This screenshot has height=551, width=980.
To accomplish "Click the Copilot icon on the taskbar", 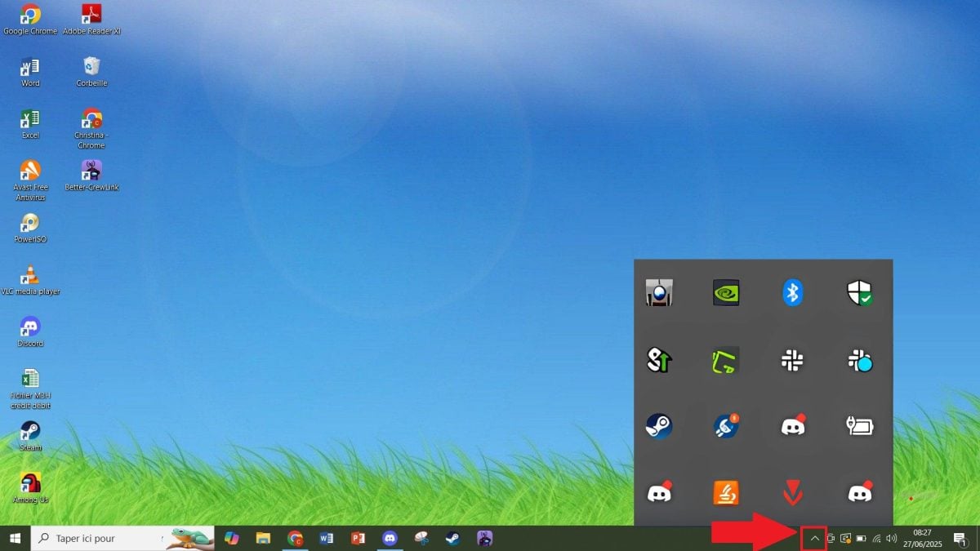I will [232, 539].
